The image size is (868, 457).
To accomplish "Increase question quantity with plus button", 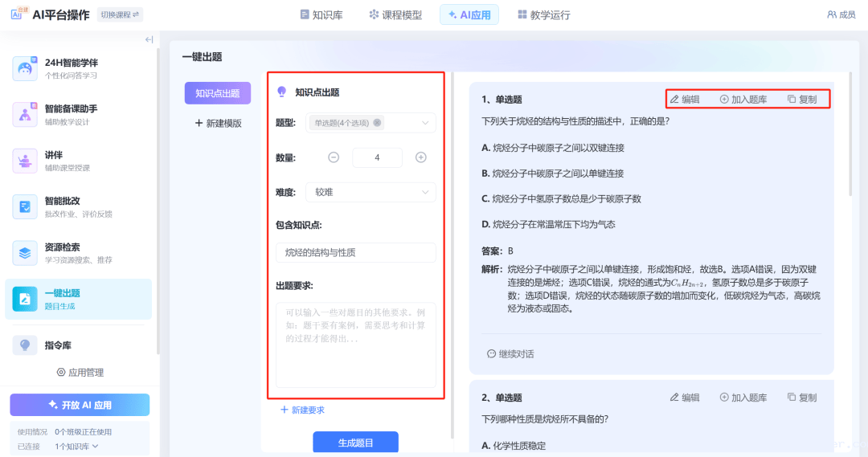I will click(420, 157).
